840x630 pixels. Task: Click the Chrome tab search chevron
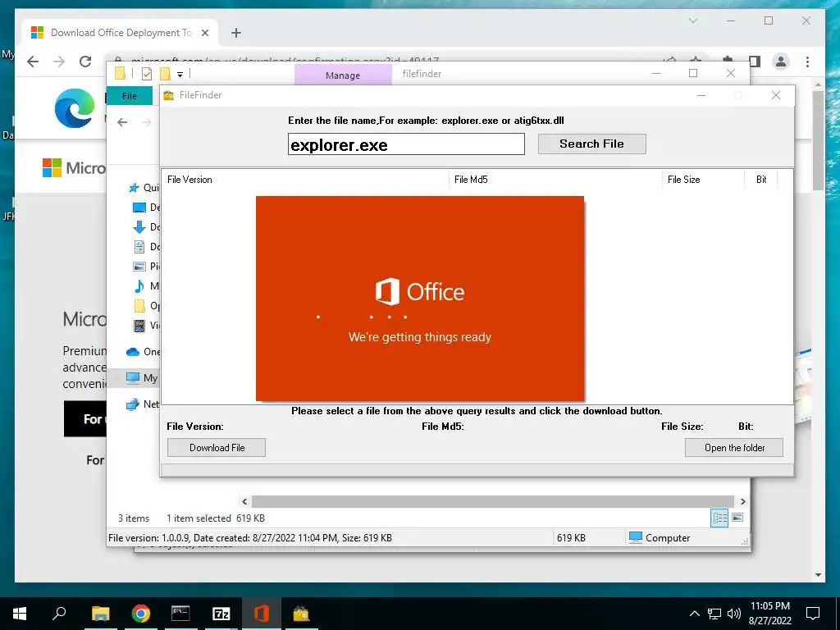coord(692,21)
